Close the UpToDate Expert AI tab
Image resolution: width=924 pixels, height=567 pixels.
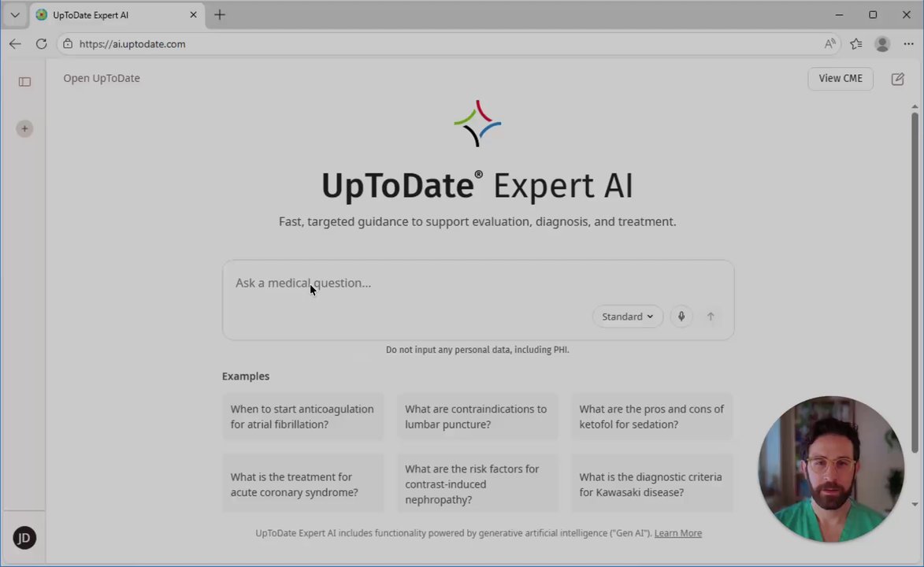(193, 15)
